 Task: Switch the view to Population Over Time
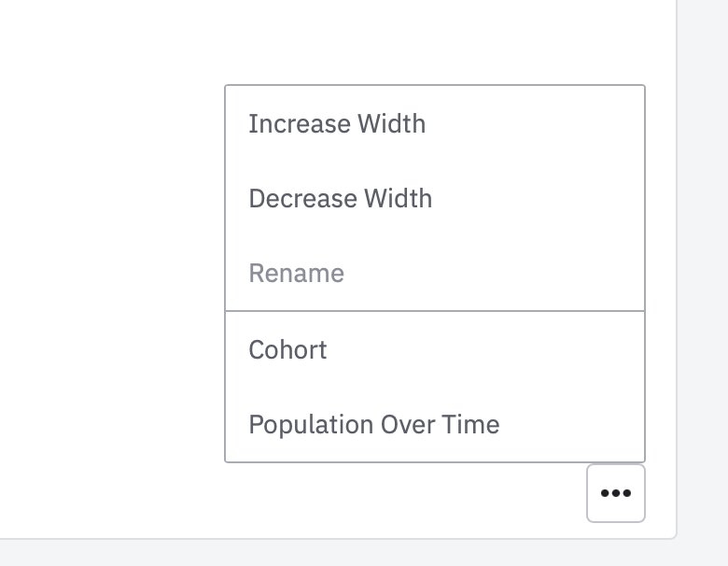(374, 425)
